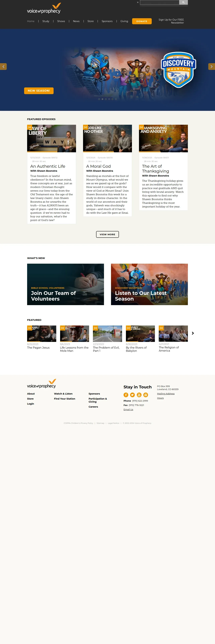Open COPPA-Children's Privacy Policy link
Screen dimensions: 215x644
click(78, 423)
